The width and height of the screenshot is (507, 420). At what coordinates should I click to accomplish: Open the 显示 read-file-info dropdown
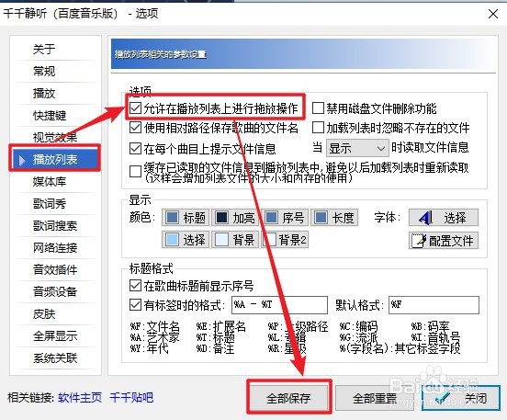(x=357, y=149)
